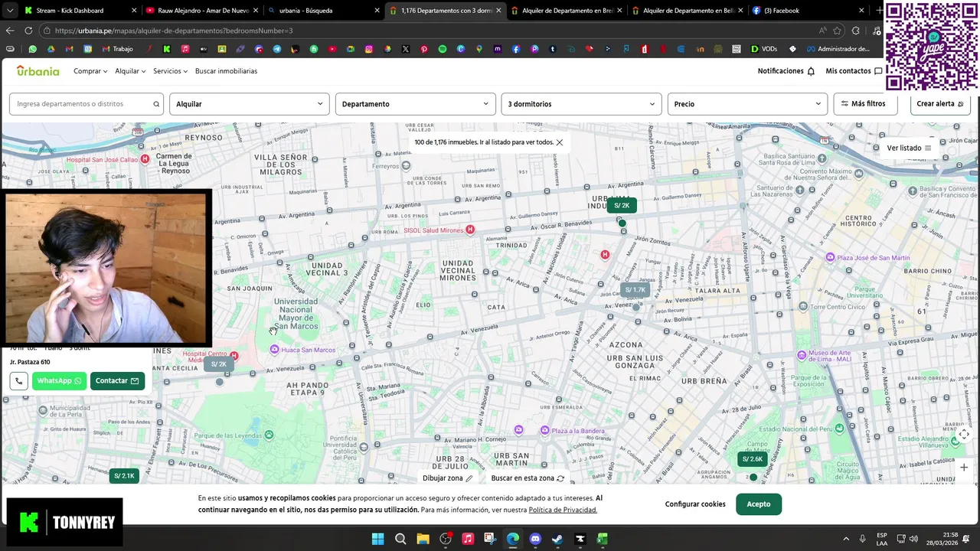Switch to Alquiler de Departamento en Breña tab
980x551 pixels.
(x=567, y=11)
